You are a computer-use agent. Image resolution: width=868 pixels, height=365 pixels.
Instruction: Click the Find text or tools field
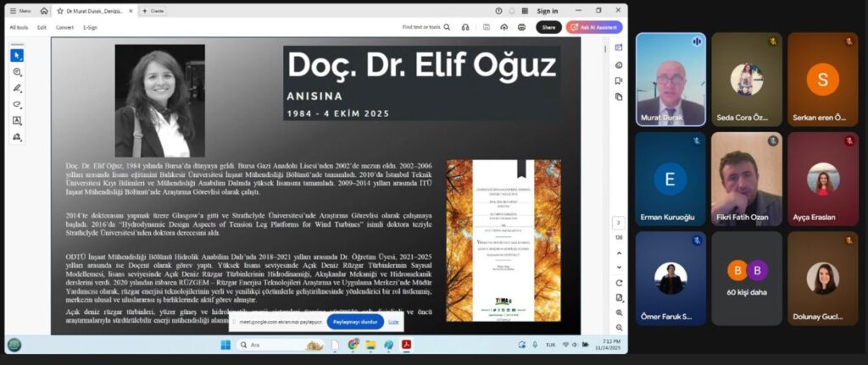coord(426,27)
